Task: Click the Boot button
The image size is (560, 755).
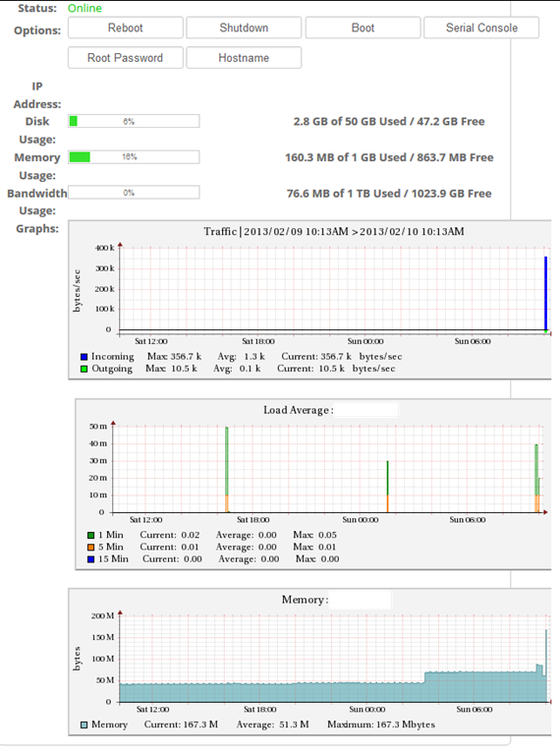Action: click(364, 28)
